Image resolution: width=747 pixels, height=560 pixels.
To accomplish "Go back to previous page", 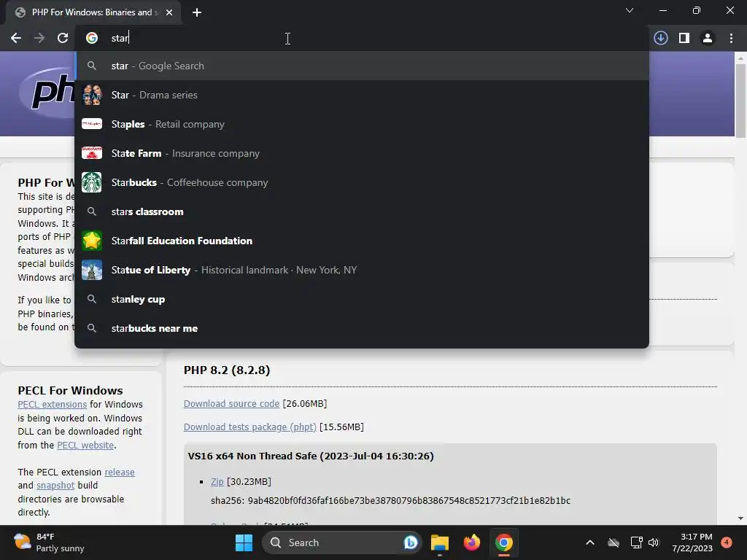I will click(16, 38).
